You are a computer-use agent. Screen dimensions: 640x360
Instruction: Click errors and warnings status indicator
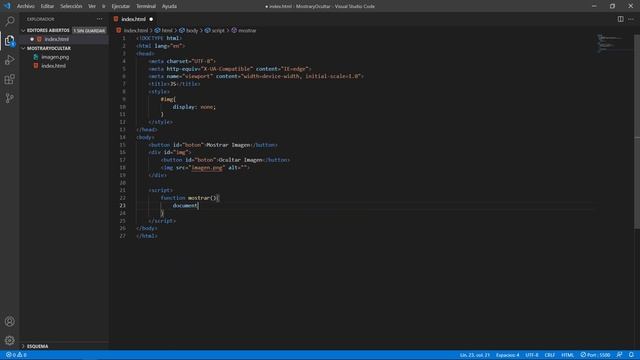tap(16, 355)
